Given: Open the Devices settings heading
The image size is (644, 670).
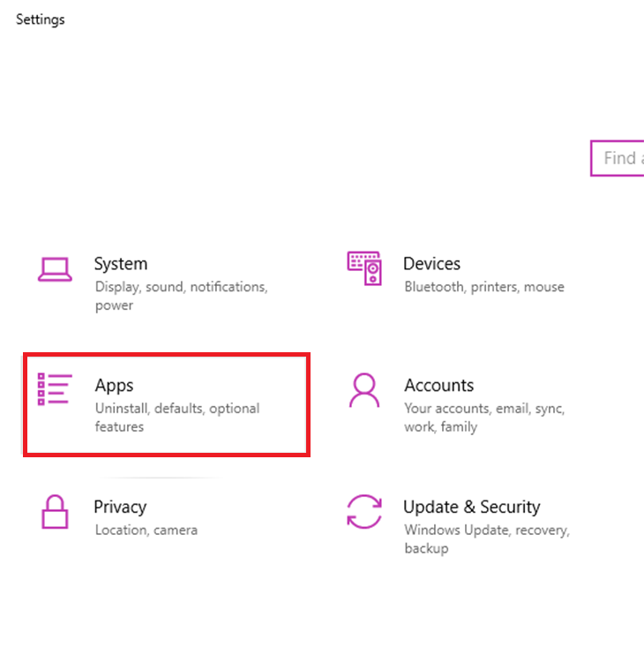Looking at the screenshot, I should pos(431,264).
